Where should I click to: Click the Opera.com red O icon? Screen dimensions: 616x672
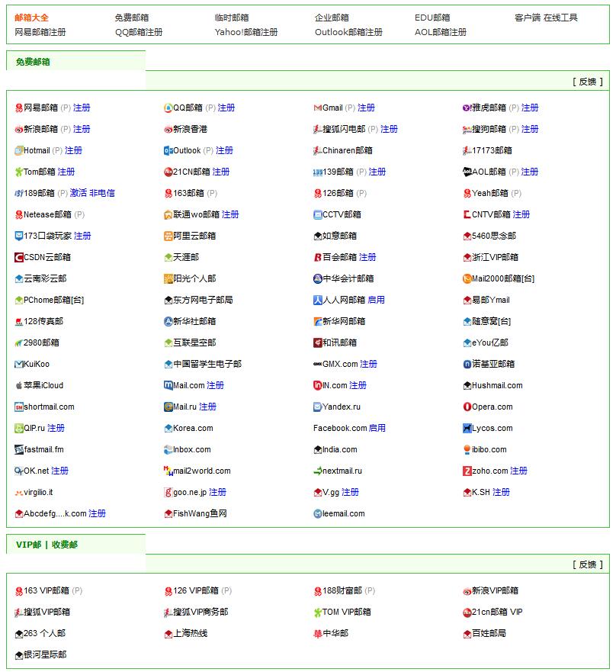(467, 407)
